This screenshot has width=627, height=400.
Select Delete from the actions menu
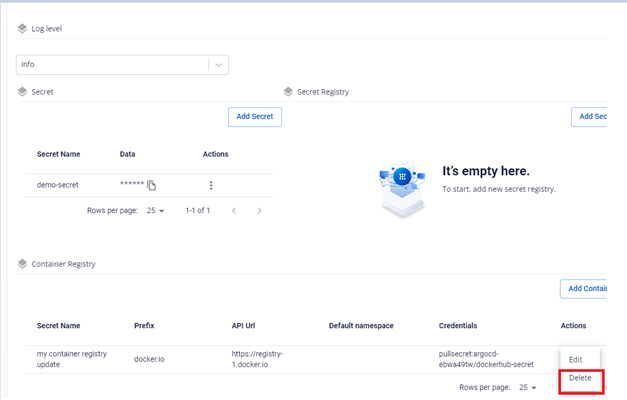(x=580, y=379)
